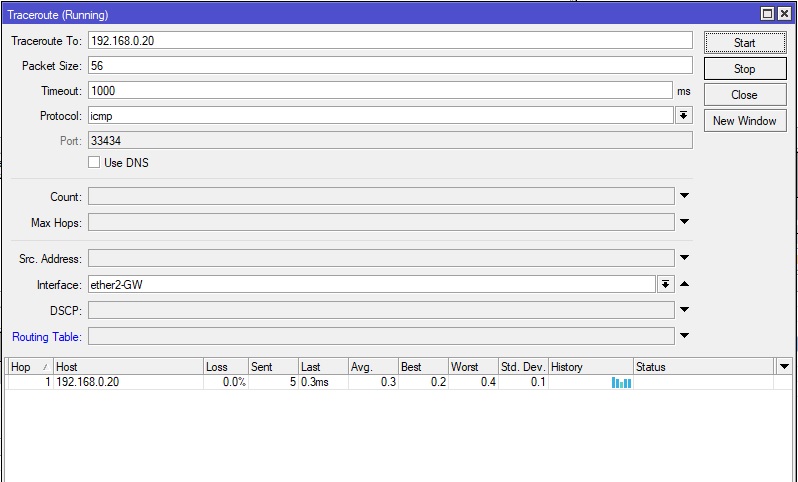Maximize the Traceroute window
Viewport: 798px width, 482px height.
click(767, 14)
